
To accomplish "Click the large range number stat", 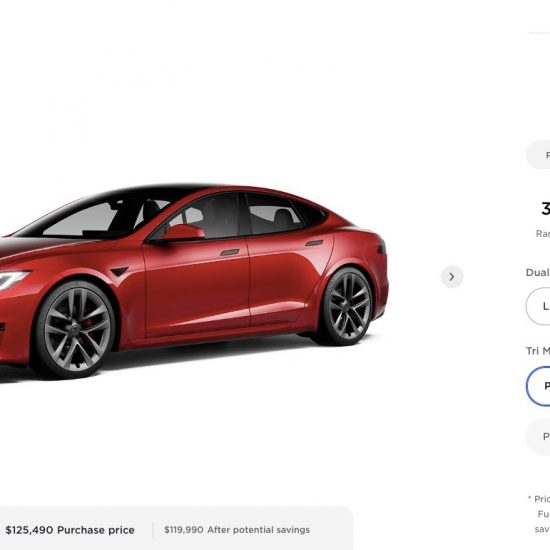I will (x=545, y=209).
